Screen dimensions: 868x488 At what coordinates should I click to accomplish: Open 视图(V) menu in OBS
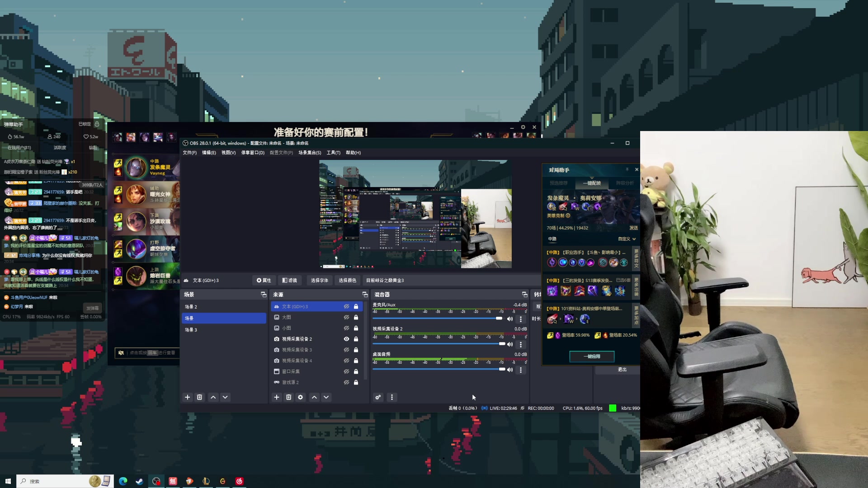click(228, 153)
